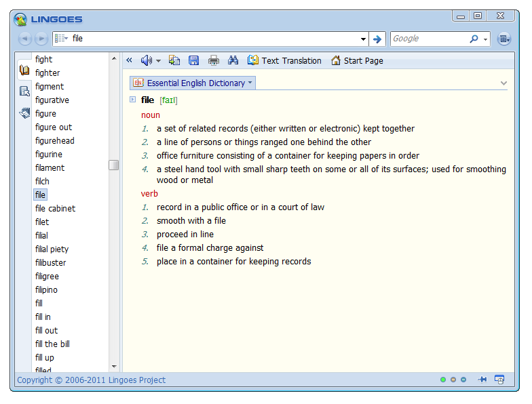Click the green status dot

click(442, 380)
